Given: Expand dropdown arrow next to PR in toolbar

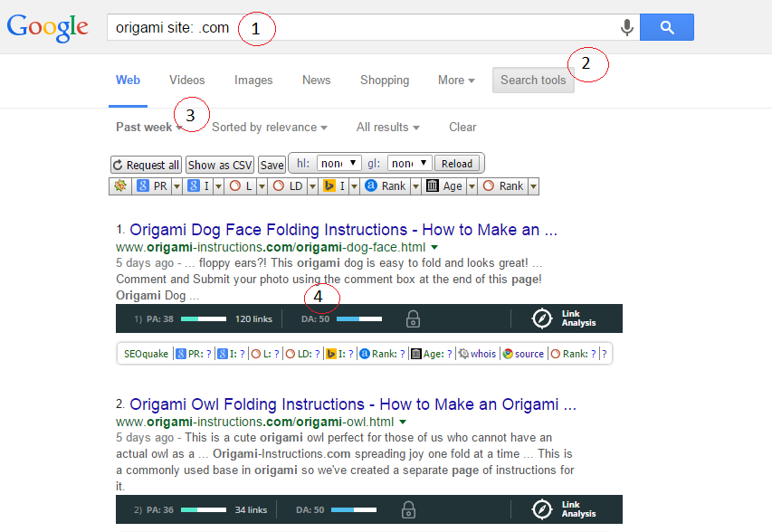Looking at the screenshot, I should (177, 186).
